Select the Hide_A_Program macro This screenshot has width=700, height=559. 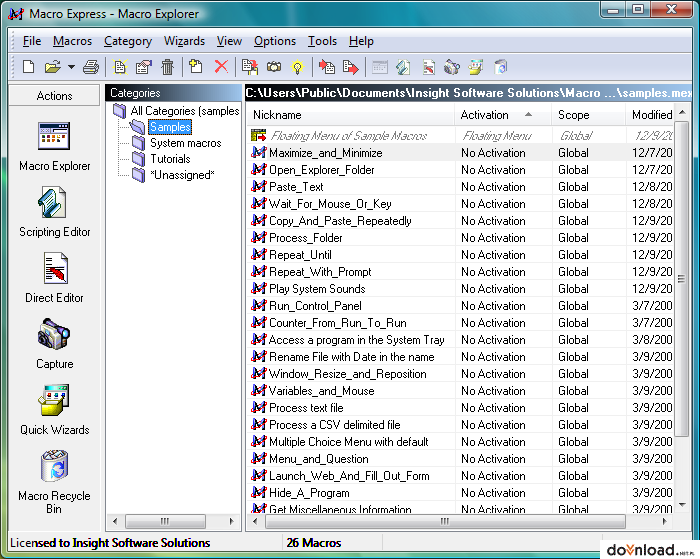pos(462,493)
